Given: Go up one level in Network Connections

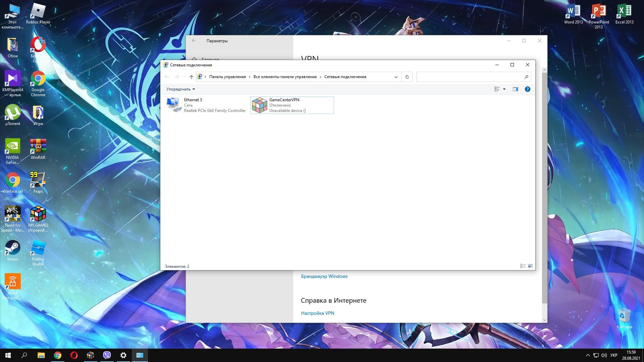Looking at the screenshot, I should (x=191, y=77).
